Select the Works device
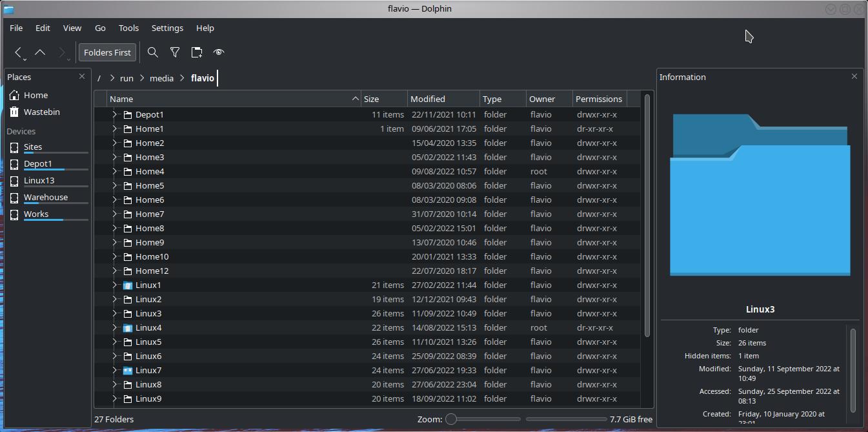This screenshot has width=868, height=432. 47,214
